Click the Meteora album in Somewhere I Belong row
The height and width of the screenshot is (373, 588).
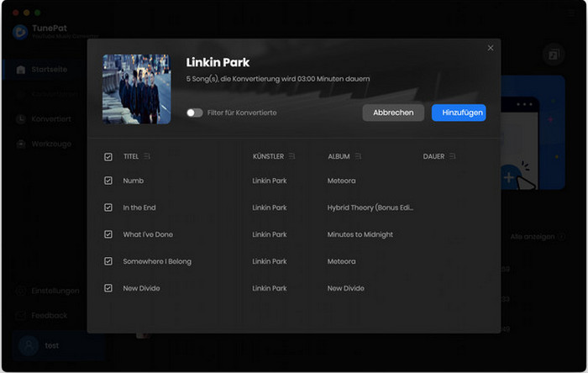coord(341,261)
